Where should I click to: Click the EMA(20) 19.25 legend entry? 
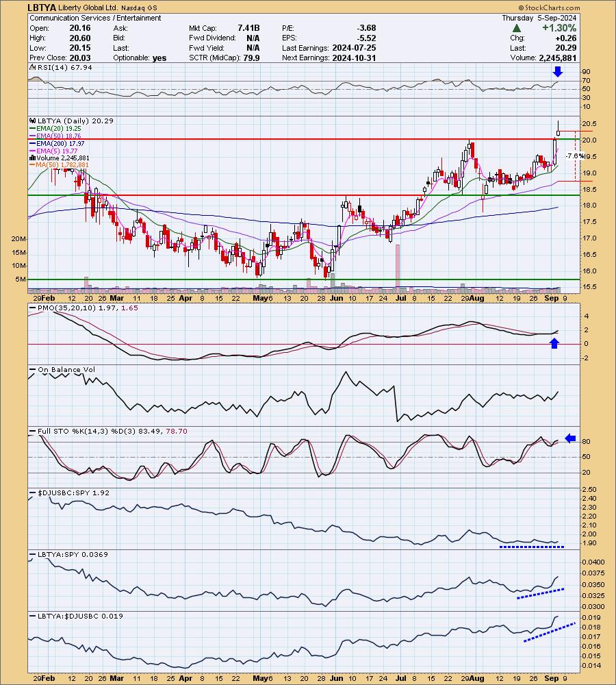point(55,129)
